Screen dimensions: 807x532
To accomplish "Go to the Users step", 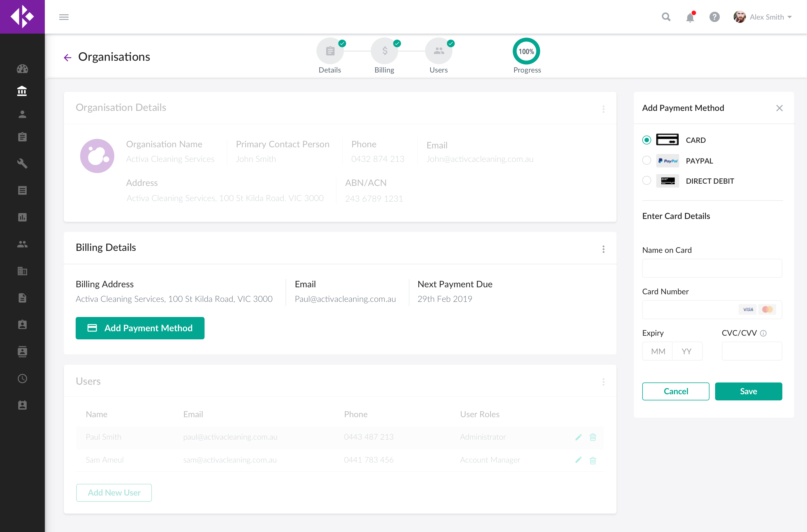I will (439, 51).
